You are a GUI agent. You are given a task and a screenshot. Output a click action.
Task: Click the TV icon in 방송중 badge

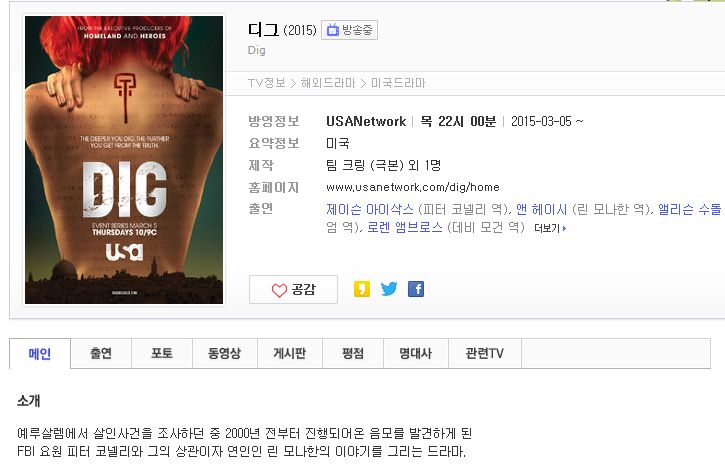(333, 30)
